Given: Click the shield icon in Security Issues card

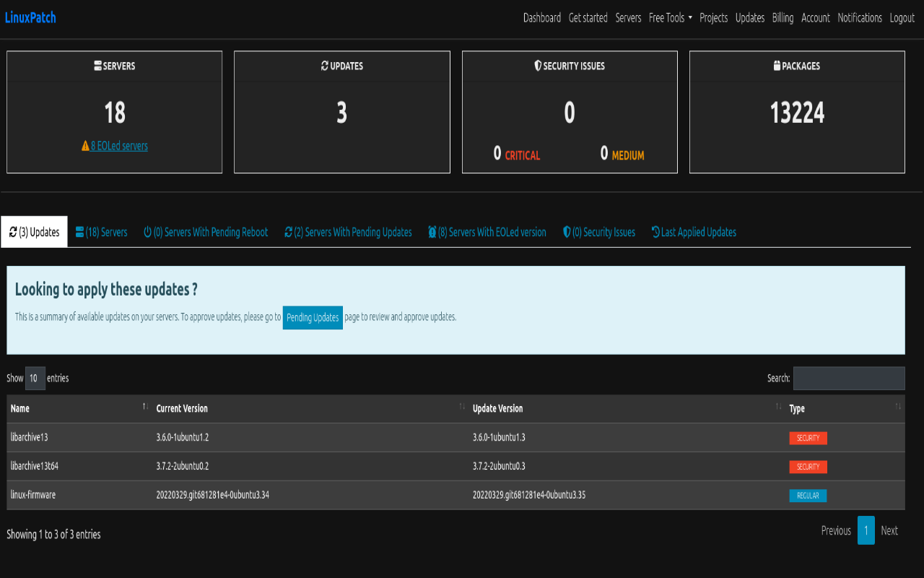Looking at the screenshot, I should (x=538, y=66).
